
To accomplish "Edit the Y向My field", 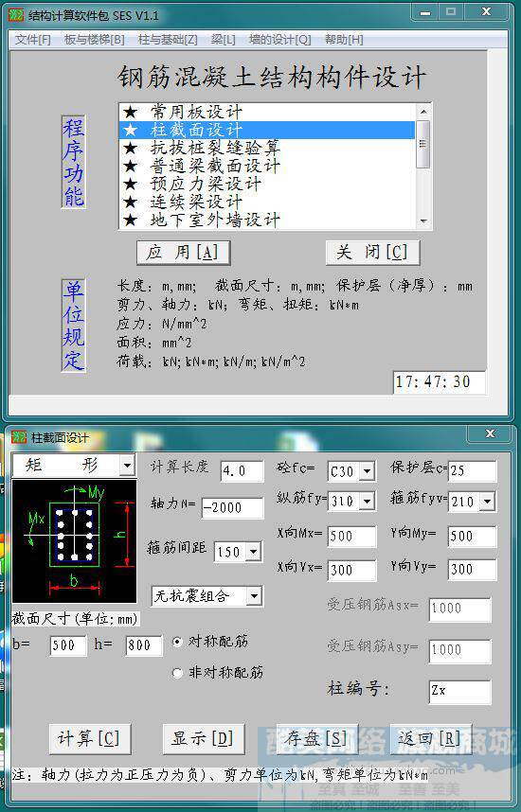I will [x=473, y=536].
